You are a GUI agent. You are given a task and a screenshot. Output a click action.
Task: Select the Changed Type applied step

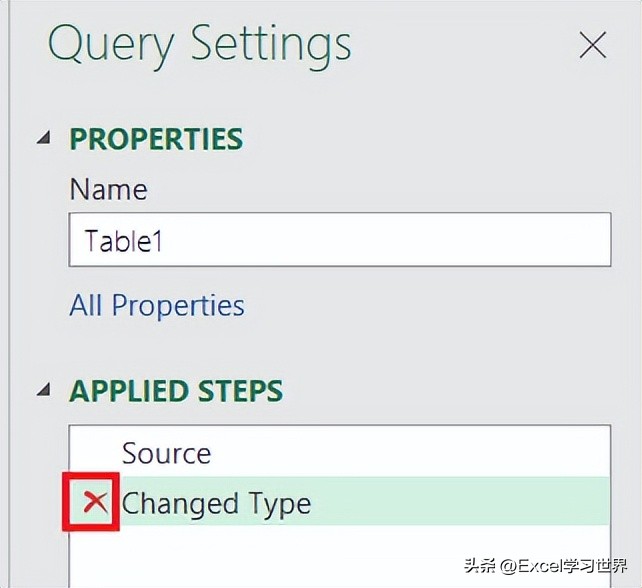point(216,503)
